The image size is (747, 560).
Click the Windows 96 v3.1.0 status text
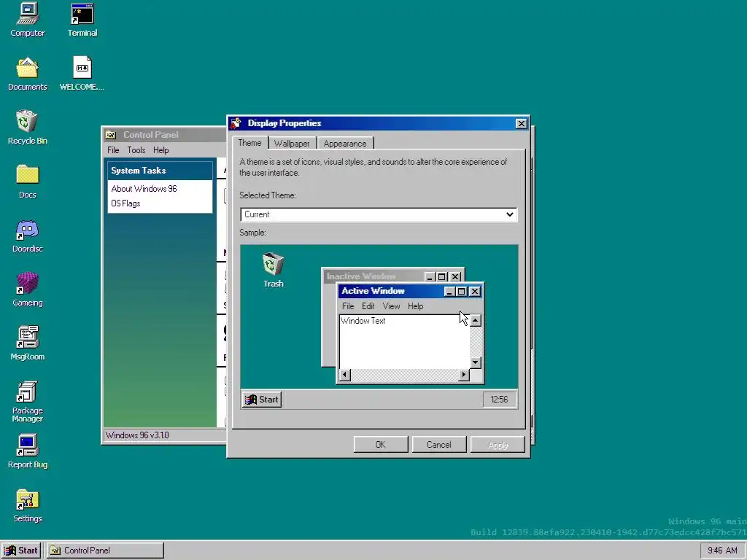pos(137,435)
